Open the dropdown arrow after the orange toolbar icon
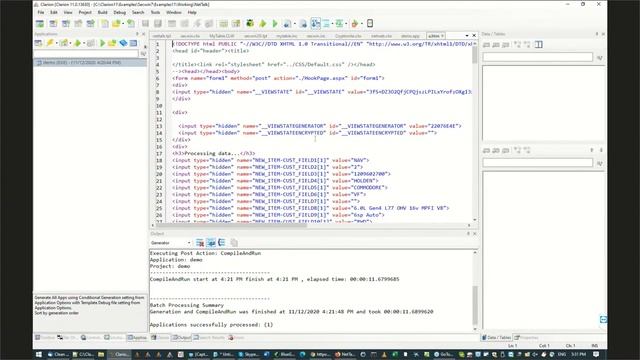 click(x=362, y=24)
